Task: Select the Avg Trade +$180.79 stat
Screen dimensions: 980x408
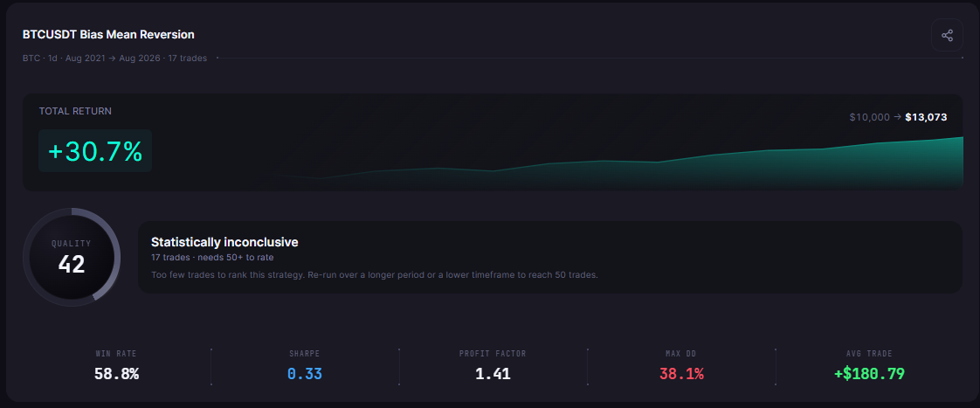Action: 869,367
